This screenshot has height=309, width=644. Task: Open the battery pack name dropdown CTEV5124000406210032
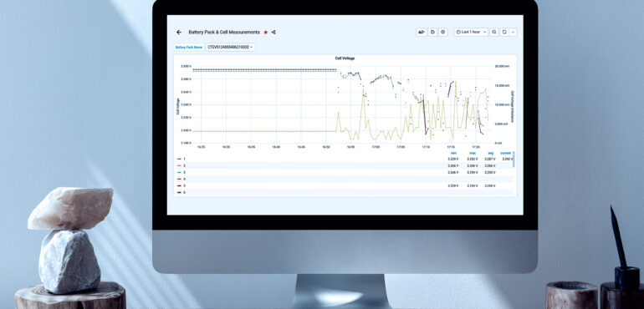pyautogui.click(x=230, y=48)
